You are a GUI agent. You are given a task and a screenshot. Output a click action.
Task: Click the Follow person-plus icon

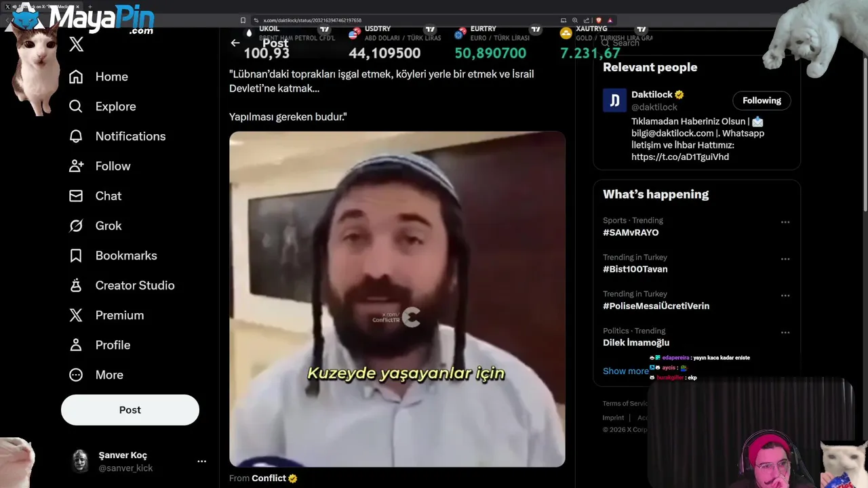76,166
